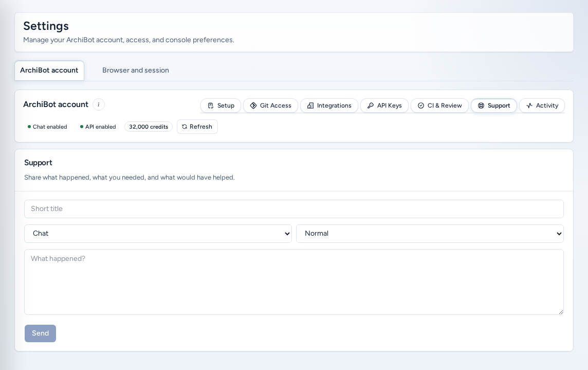Open the CI & Review tab
This screenshot has height=370, width=588.
tap(439, 105)
